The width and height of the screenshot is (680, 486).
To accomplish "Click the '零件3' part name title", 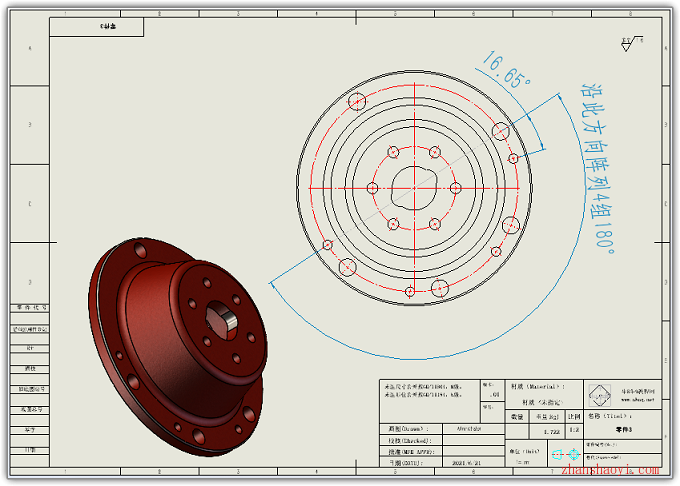I will [624, 430].
